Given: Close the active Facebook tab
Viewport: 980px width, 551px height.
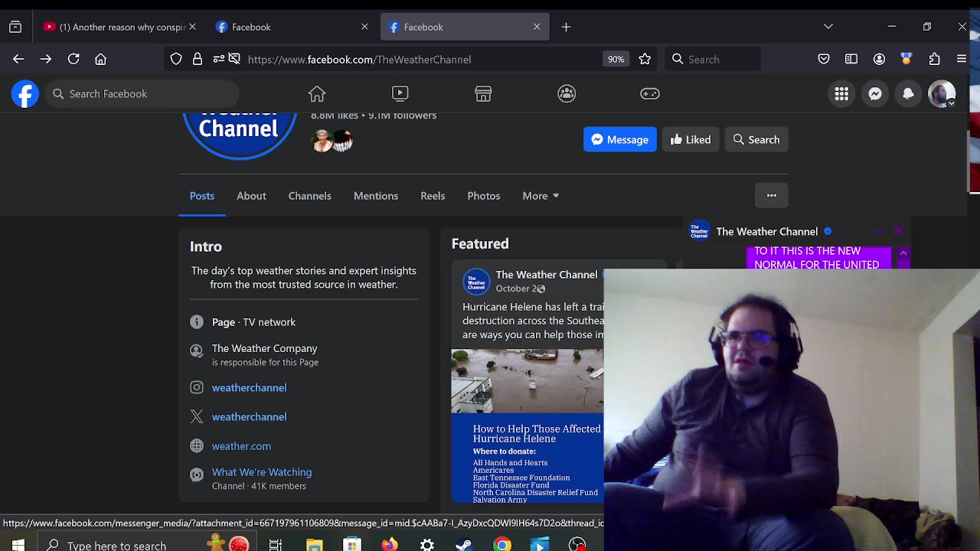Looking at the screenshot, I should [x=537, y=27].
